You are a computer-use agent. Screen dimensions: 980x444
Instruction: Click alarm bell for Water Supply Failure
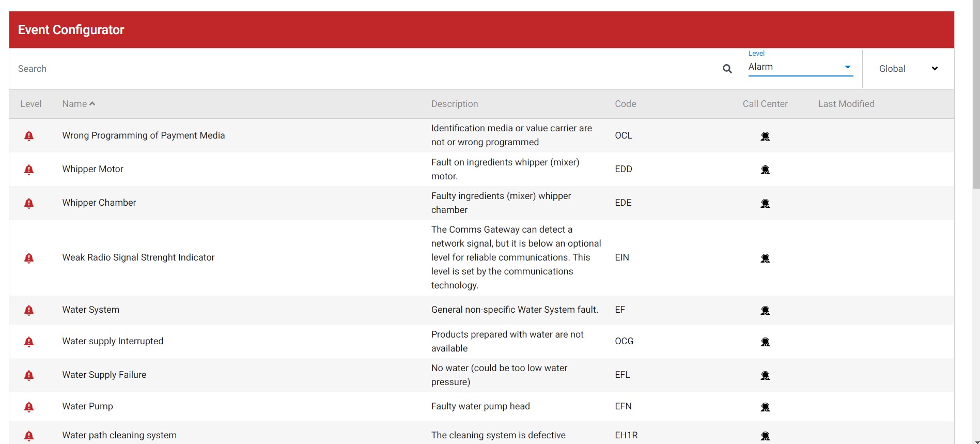point(29,375)
